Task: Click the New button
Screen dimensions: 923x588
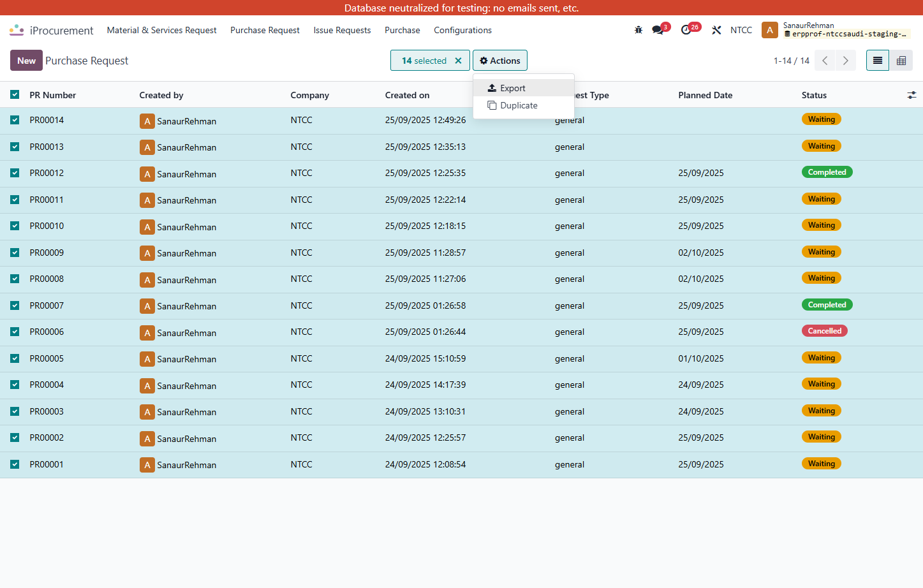Action: point(26,61)
